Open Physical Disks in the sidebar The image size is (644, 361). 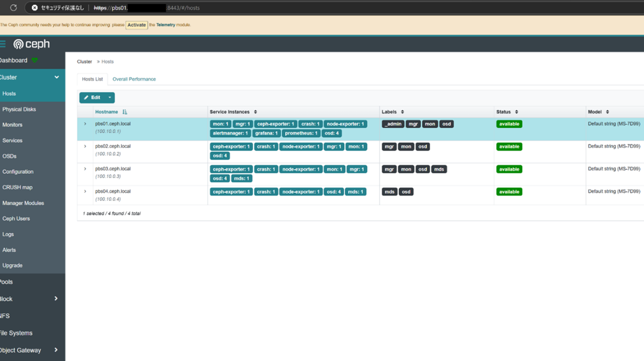point(19,109)
